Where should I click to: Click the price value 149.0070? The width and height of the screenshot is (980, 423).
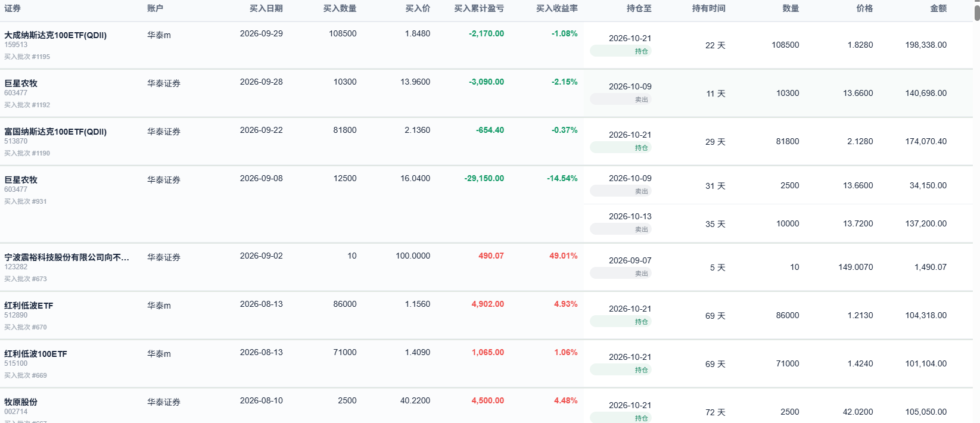855,268
